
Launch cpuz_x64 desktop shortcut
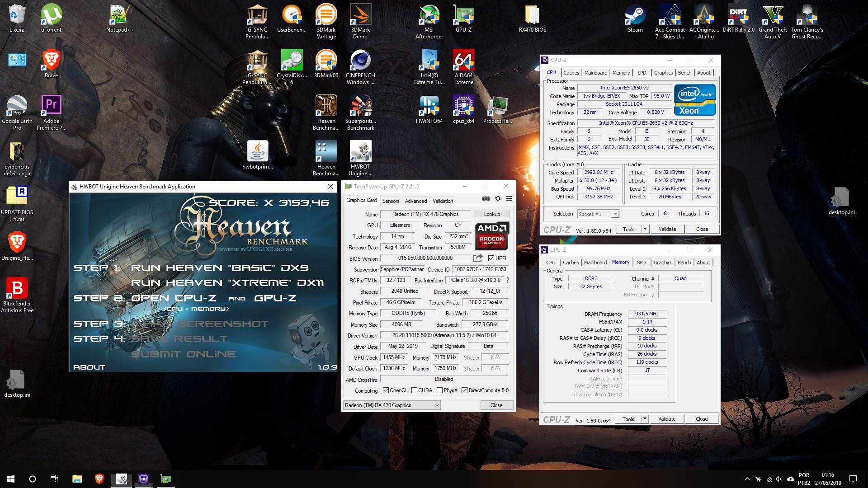pyautogui.click(x=463, y=110)
